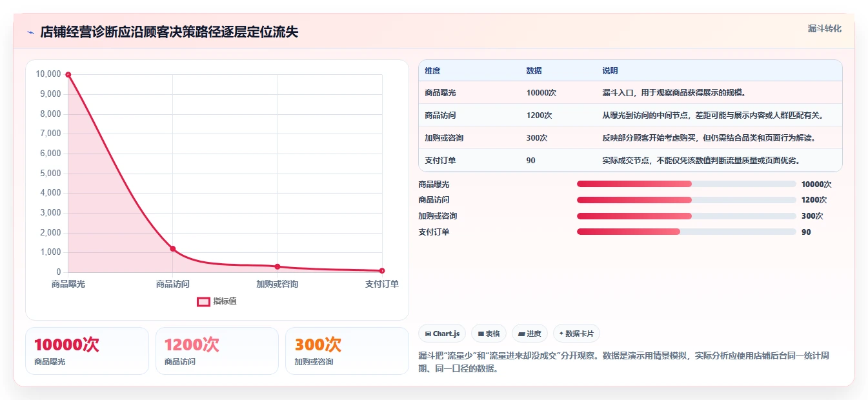
Task: Click the 10000次 商品曝光 data card
Action: [x=87, y=351]
